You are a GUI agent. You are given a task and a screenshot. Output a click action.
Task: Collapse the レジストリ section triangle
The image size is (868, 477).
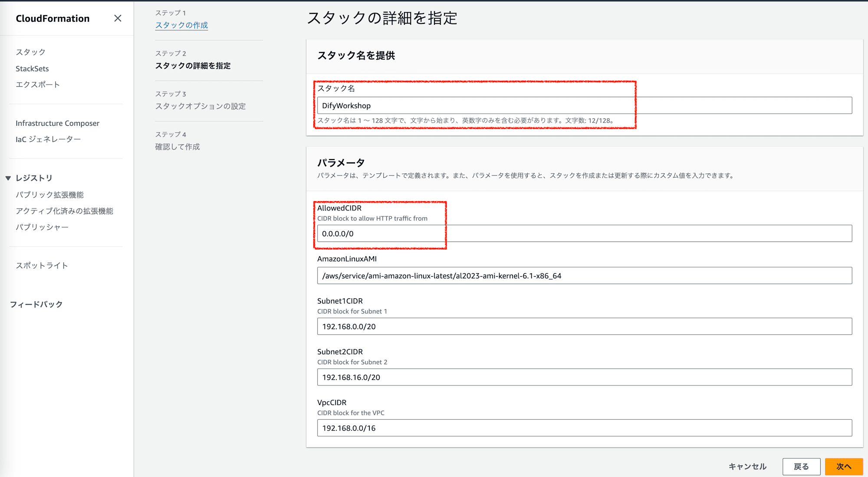[x=8, y=178]
